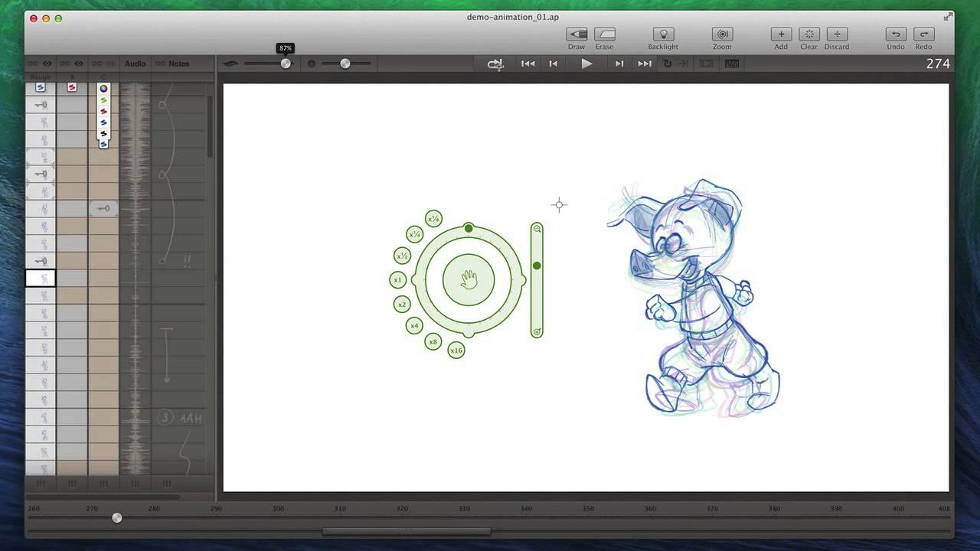
Task: Click the key icon in the Rough column
Action: [x=40, y=104]
